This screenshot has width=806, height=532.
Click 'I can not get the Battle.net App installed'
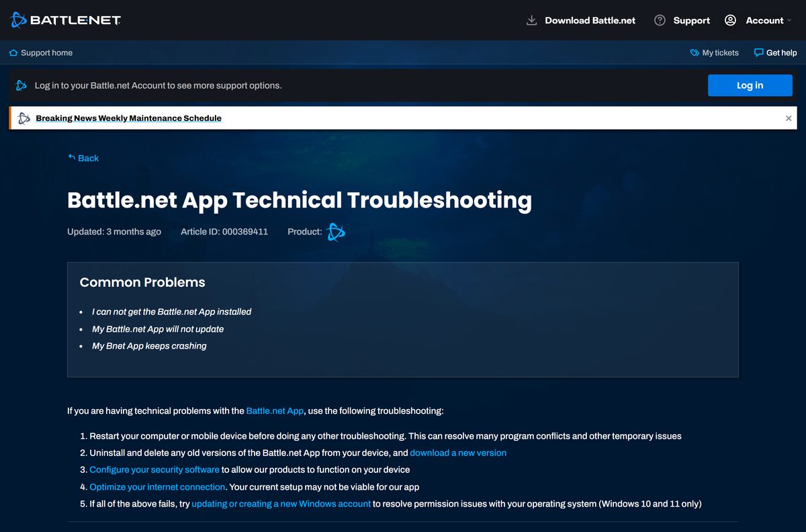pyautogui.click(x=171, y=312)
